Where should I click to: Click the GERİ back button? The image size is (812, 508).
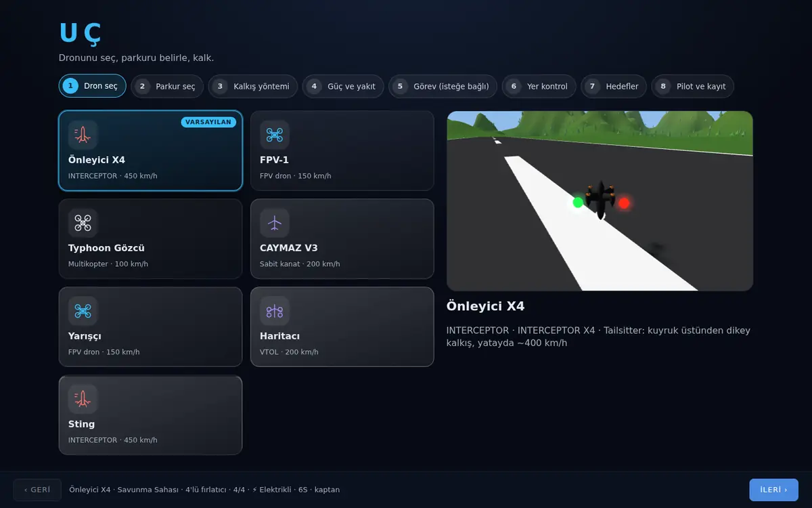coord(37,490)
